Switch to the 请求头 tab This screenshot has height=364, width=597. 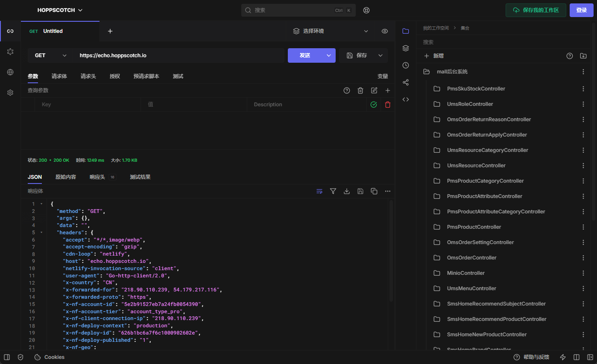(x=88, y=76)
